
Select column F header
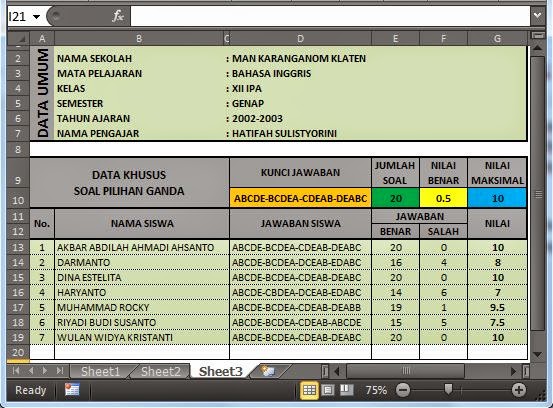tap(443, 38)
